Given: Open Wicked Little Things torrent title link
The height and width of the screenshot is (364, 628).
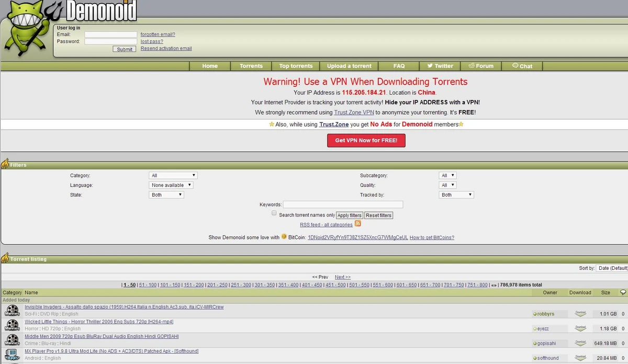Looking at the screenshot, I should [99, 322].
